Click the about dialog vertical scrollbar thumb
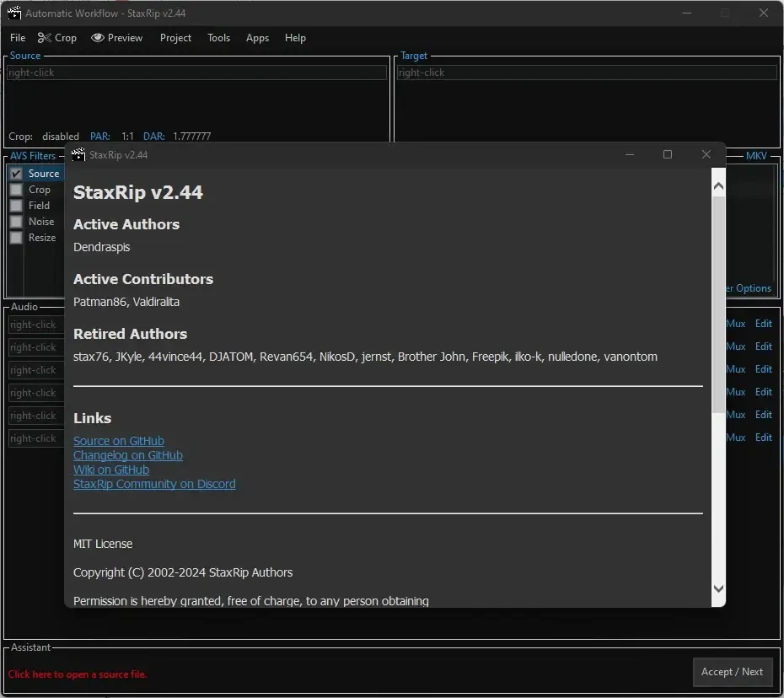This screenshot has height=698, width=784. tap(718, 305)
